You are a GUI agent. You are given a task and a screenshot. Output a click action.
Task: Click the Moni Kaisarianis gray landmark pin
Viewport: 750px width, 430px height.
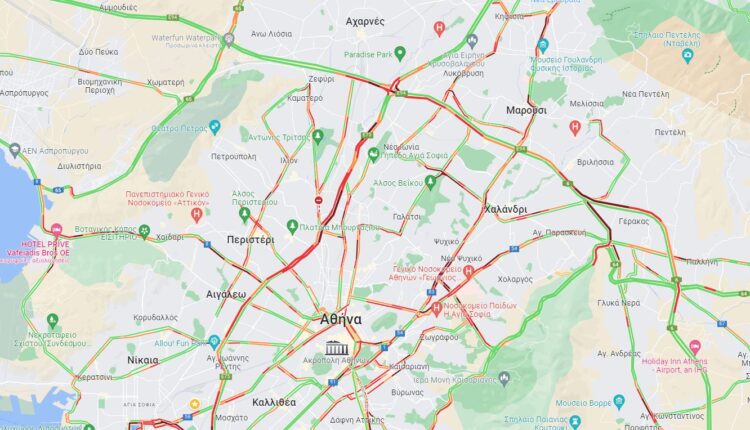pyautogui.click(x=504, y=379)
